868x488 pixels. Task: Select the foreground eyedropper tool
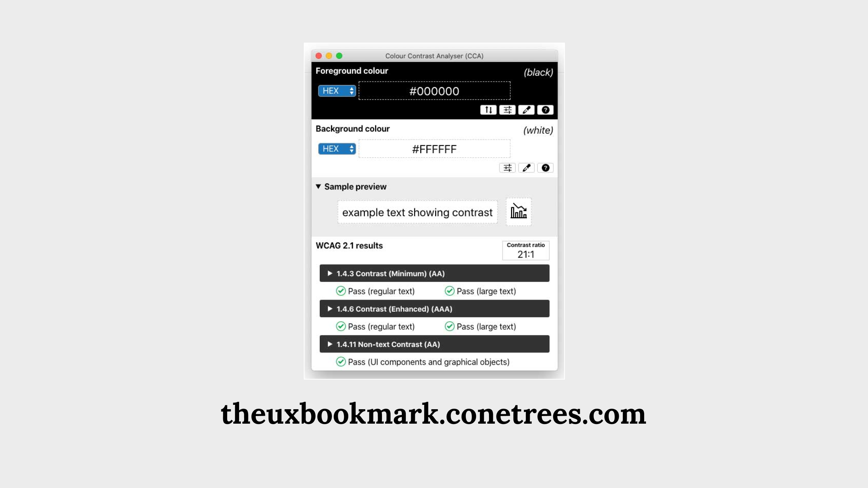point(525,110)
